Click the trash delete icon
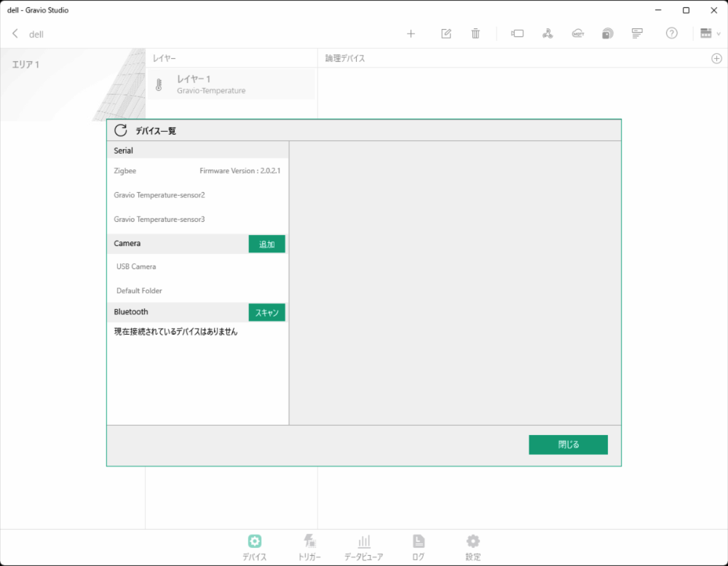The image size is (728, 566). click(x=475, y=33)
